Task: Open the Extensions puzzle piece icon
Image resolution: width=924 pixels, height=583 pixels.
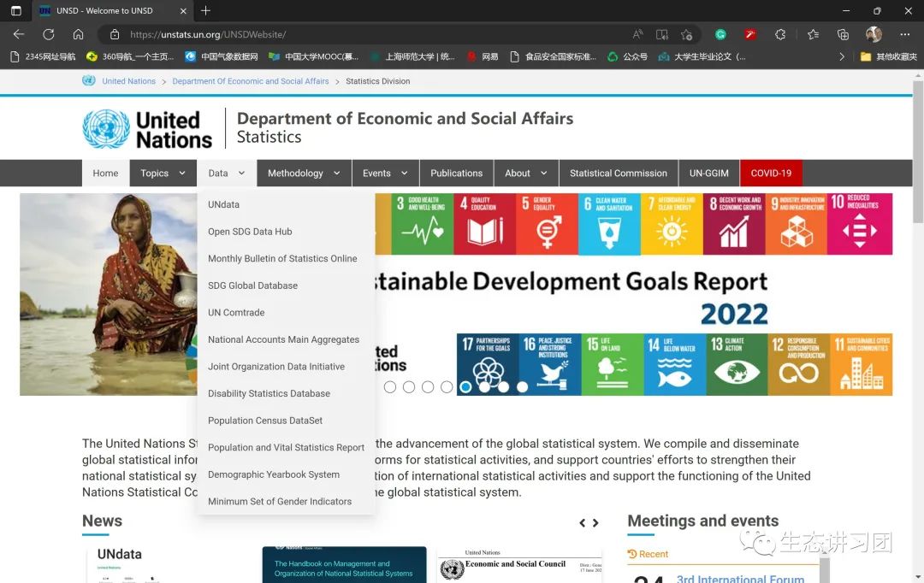Action: click(x=780, y=34)
